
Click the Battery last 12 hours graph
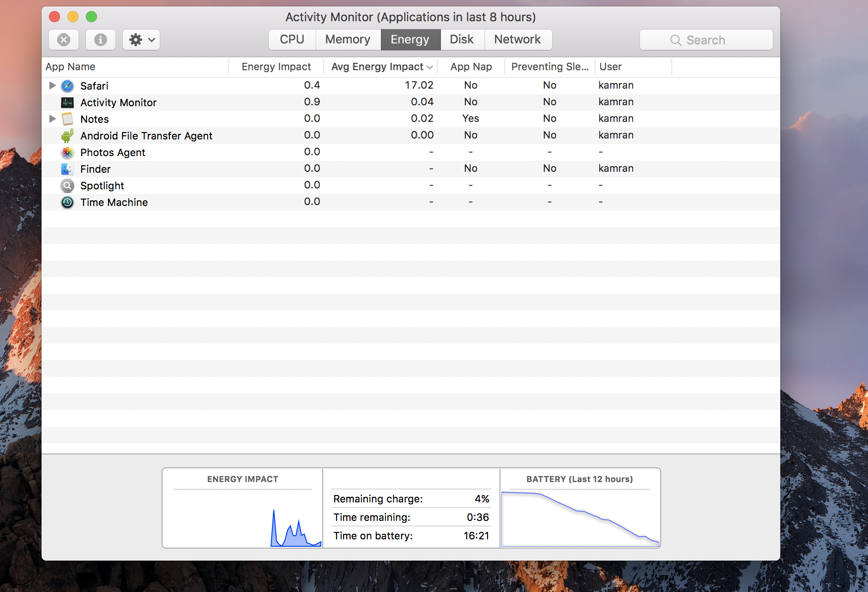[x=580, y=518]
